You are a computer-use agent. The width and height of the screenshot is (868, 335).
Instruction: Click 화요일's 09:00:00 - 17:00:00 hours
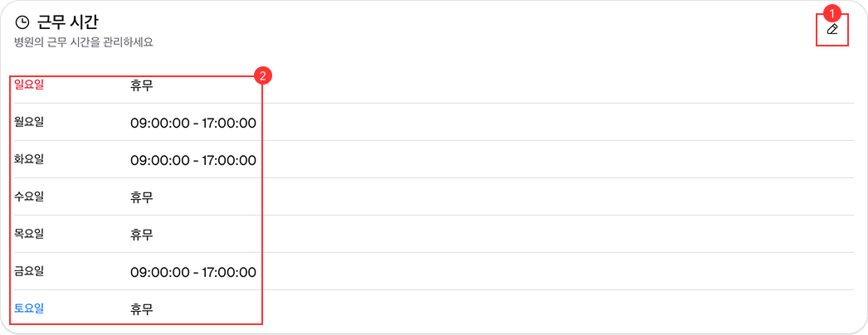(193, 160)
